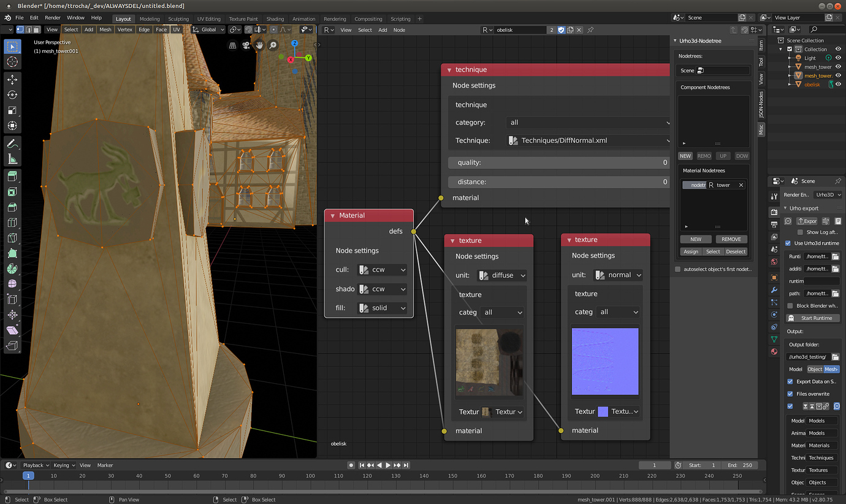Pin the obelisk node tree
The width and height of the screenshot is (846, 504).
point(590,29)
